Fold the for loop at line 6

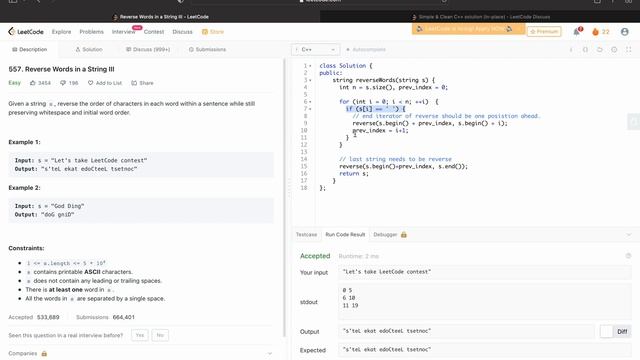tap(310, 102)
